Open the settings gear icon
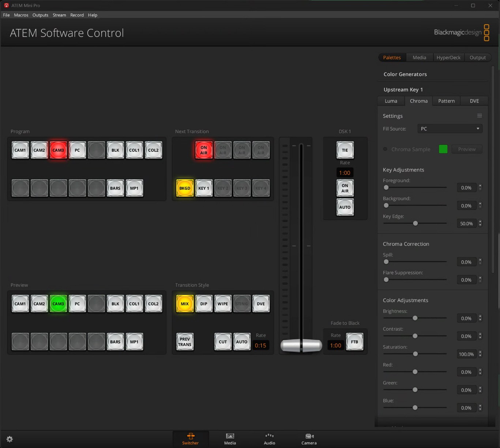 pos(10,439)
